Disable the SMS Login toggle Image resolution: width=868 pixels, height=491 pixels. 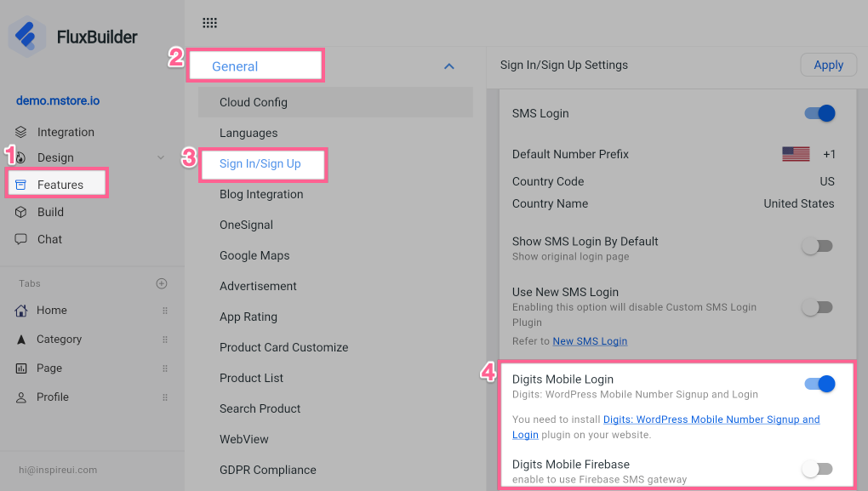click(819, 113)
